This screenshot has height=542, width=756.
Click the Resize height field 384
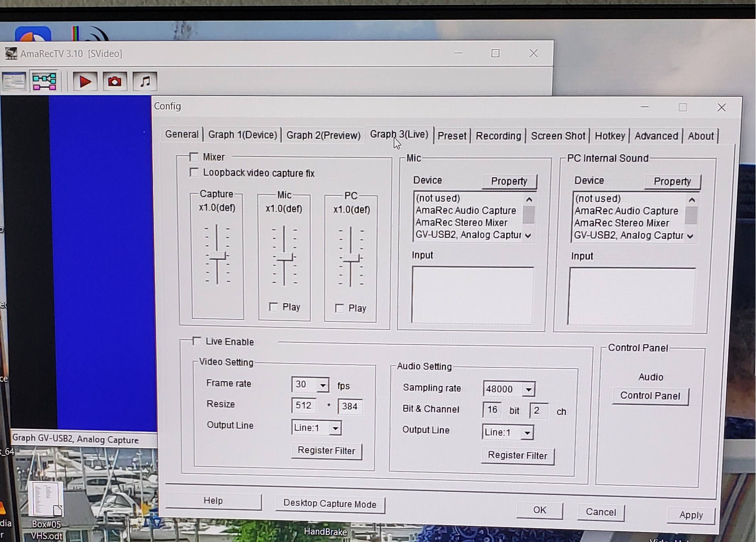pos(350,406)
